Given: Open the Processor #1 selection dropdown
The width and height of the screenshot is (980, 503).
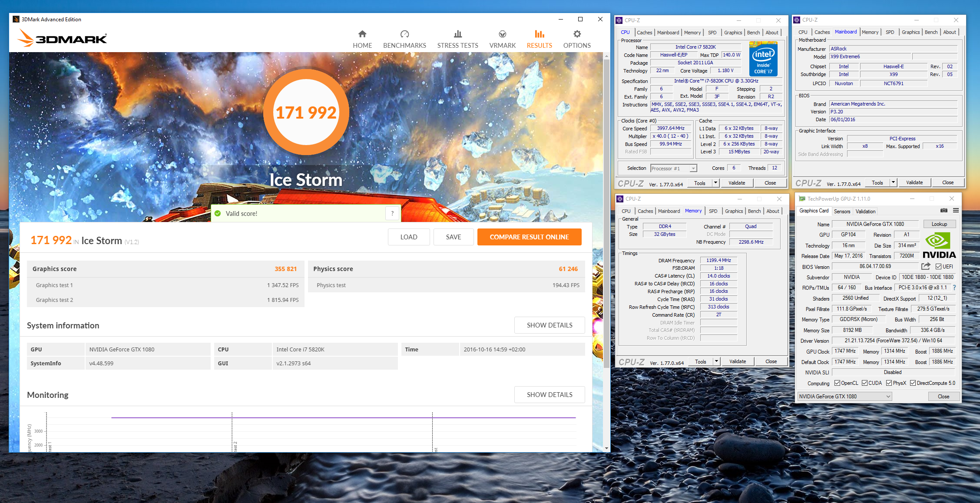Looking at the screenshot, I should click(674, 168).
